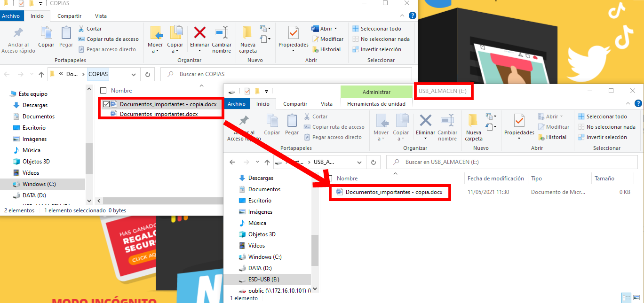Open Propiedades in the COPIAS window ribbon
Screen dimensions: 644x303
click(x=293, y=38)
